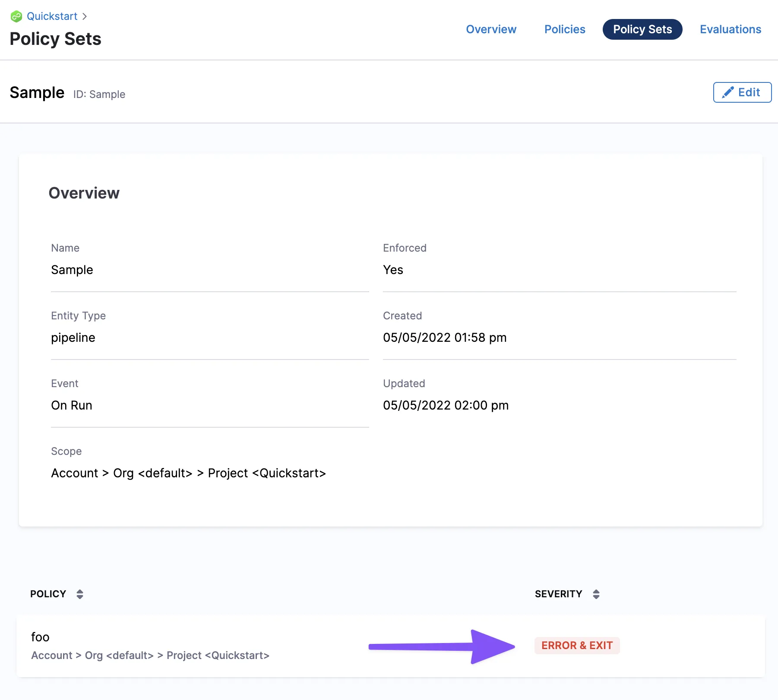Click the ERROR & EXIT severity badge

(x=577, y=645)
